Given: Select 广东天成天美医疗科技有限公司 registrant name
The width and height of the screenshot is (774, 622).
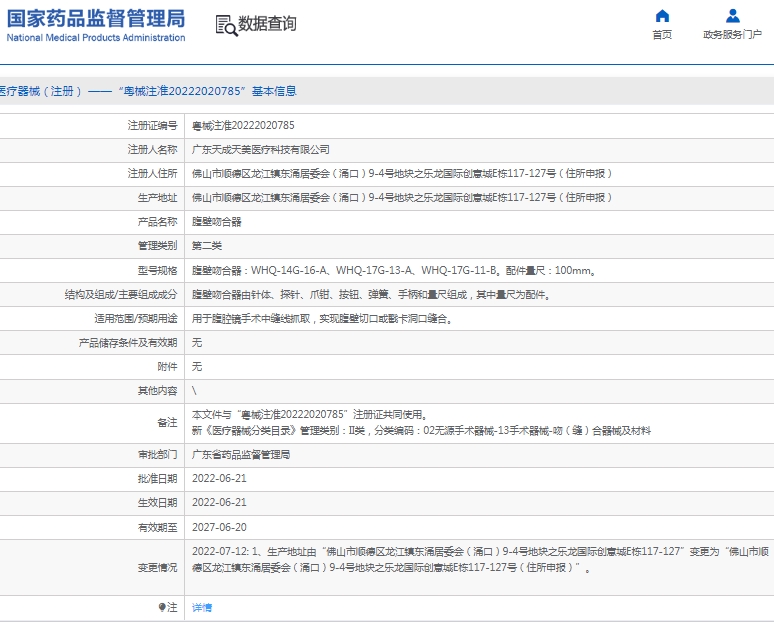Looking at the screenshot, I should point(261,150).
